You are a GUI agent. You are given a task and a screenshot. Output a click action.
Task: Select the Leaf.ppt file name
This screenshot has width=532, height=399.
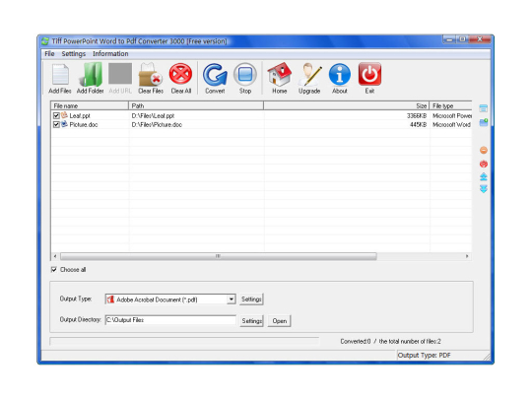click(x=80, y=115)
